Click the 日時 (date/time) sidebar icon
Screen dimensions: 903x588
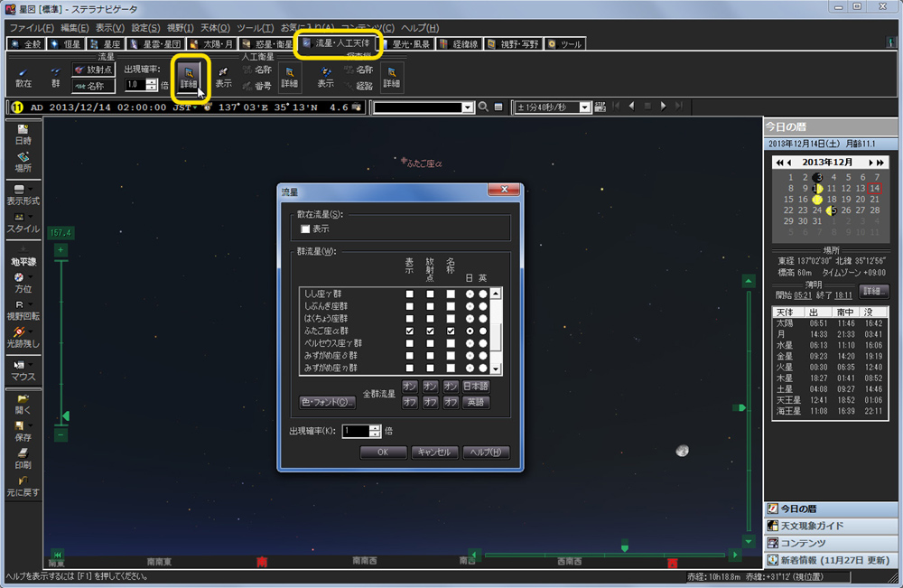click(x=23, y=135)
